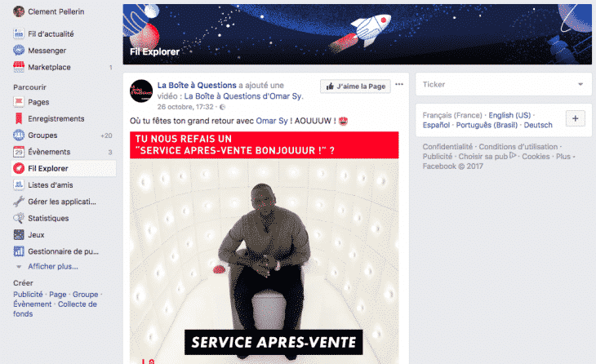Open Enregistrements bookmark icon
The height and width of the screenshot is (364, 596).
click(x=19, y=118)
